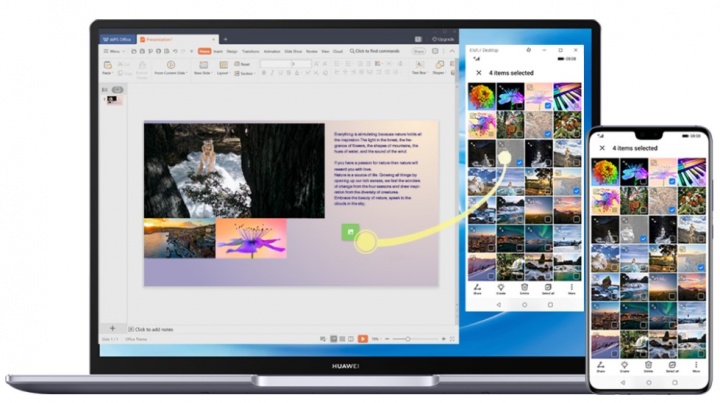Image resolution: width=720 pixels, height=403 pixels.
Task: Select the purple flower image on slide
Action: point(251,238)
